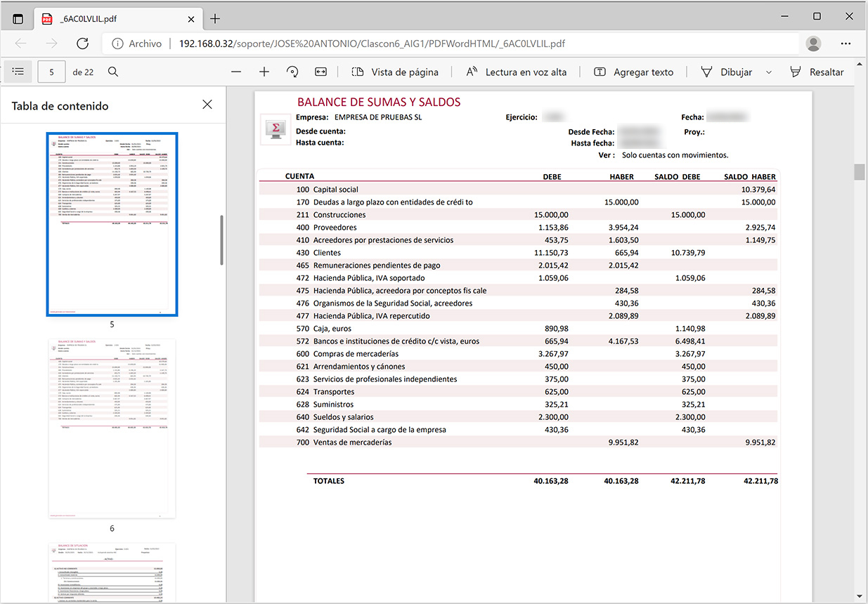
Task: Click the address bar URL
Action: 372,44
